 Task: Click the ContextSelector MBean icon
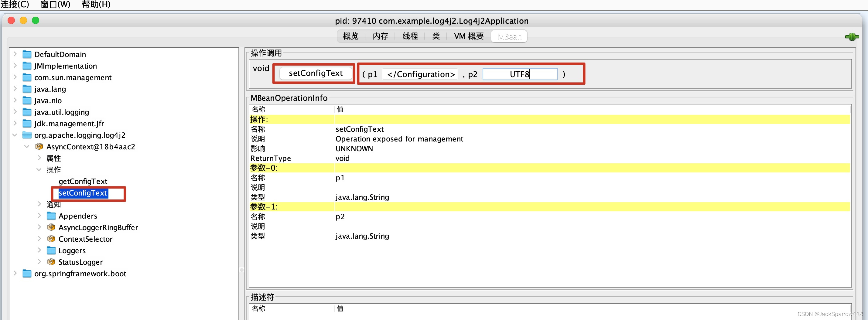click(51, 239)
